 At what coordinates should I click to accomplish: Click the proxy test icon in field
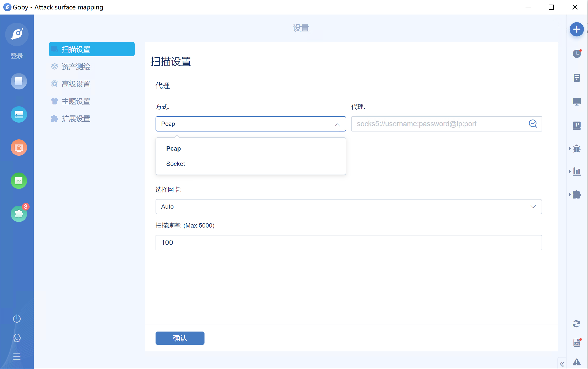[533, 124]
